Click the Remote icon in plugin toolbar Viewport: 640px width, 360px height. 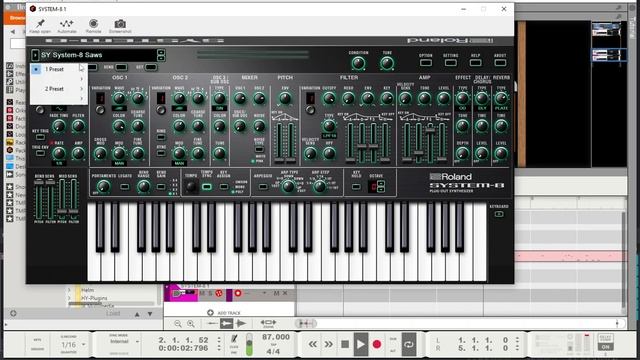coord(93,24)
